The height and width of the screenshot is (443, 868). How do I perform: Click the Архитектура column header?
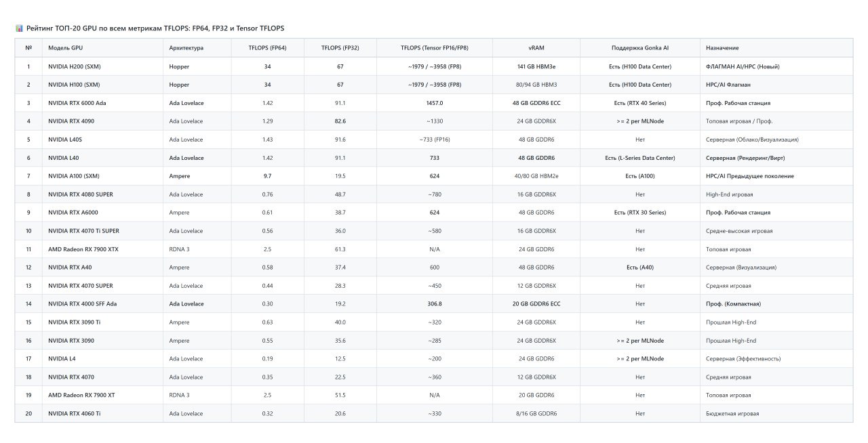(197, 48)
